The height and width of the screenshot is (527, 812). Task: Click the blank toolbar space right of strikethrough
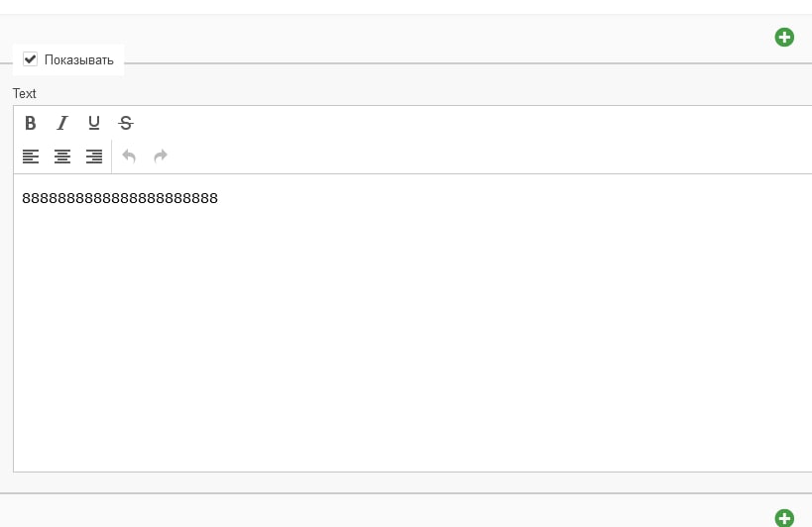(x=446, y=123)
